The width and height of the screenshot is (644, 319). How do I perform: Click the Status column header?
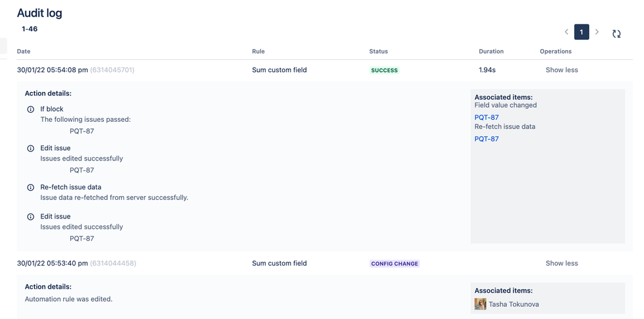(378, 52)
